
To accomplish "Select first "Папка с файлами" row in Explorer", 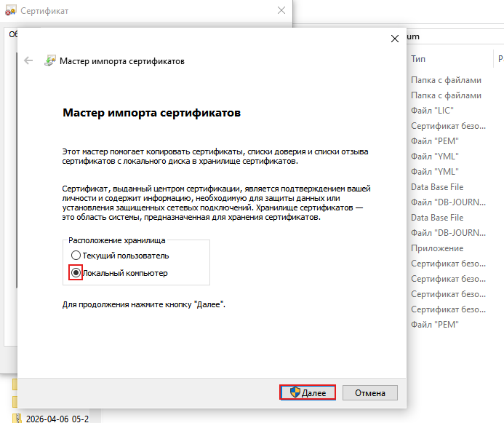I will pos(446,80).
